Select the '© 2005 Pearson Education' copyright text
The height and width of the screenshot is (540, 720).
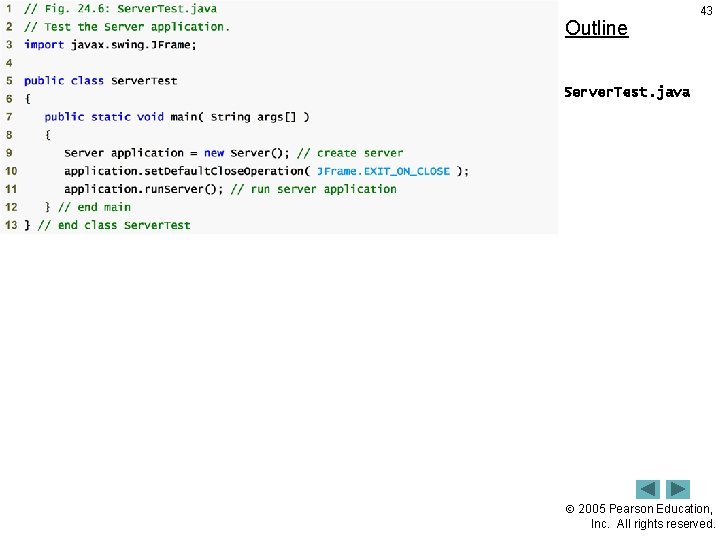(x=639, y=509)
